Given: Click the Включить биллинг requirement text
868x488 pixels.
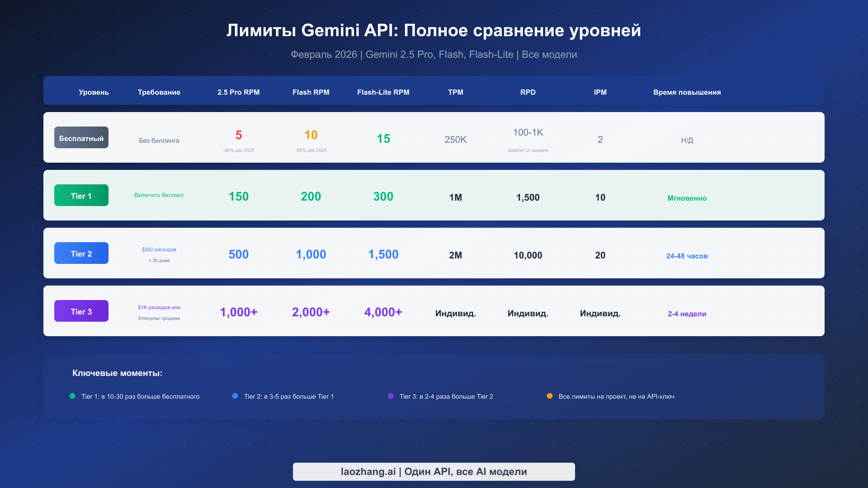Looking at the screenshot, I should 159,195.
